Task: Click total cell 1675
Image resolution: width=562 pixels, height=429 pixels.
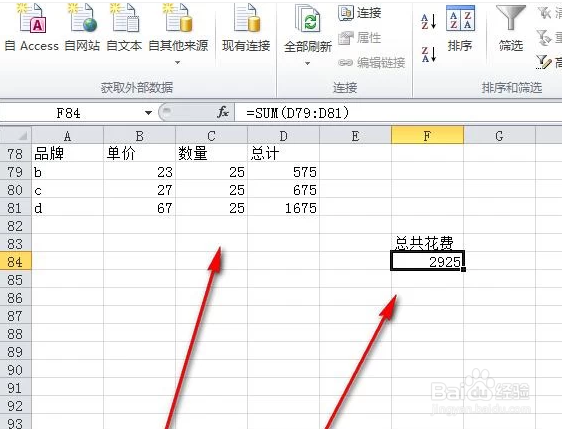Action: tap(284, 208)
